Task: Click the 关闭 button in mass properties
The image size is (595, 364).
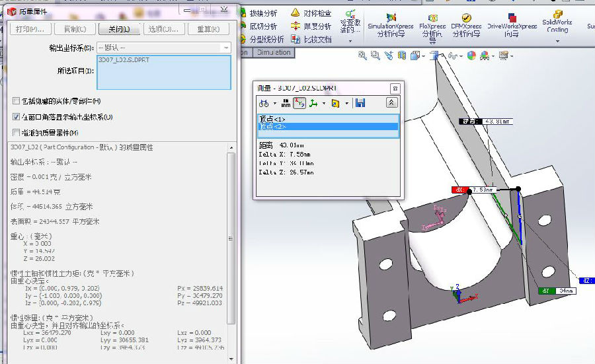Action: coord(119,29)
